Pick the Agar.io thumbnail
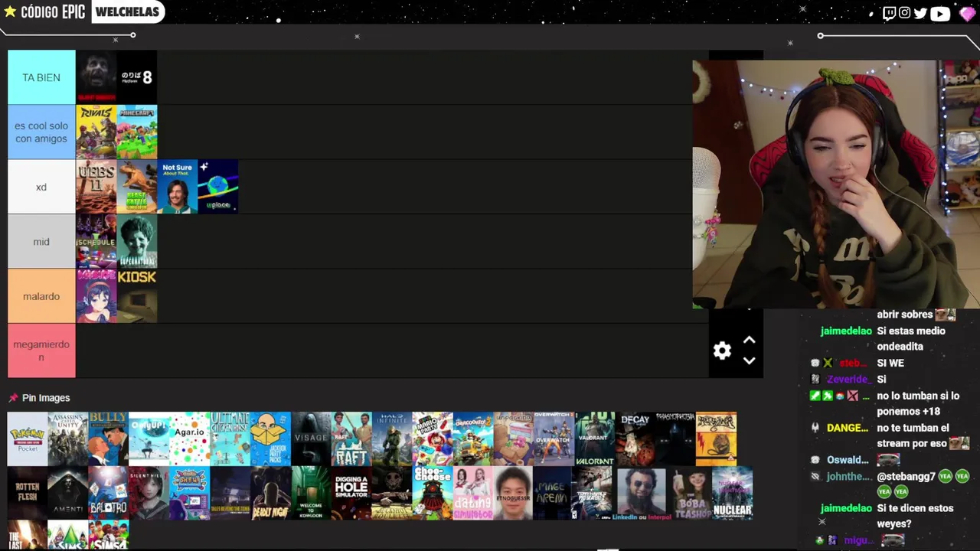Image resolution: width=980 pixels, height=551 pixels. tap(190, 439)
